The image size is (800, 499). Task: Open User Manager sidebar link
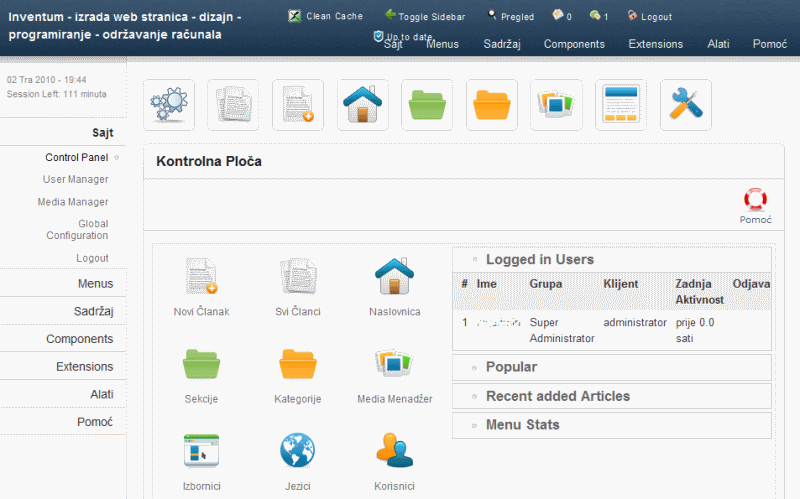click(x=75, y=179)
